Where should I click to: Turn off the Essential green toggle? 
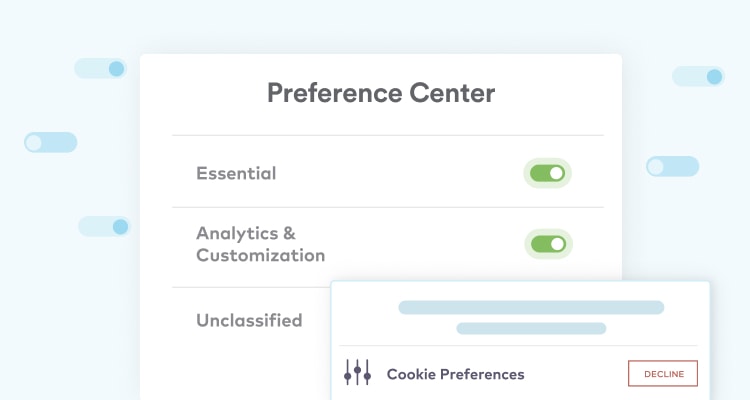547,173
